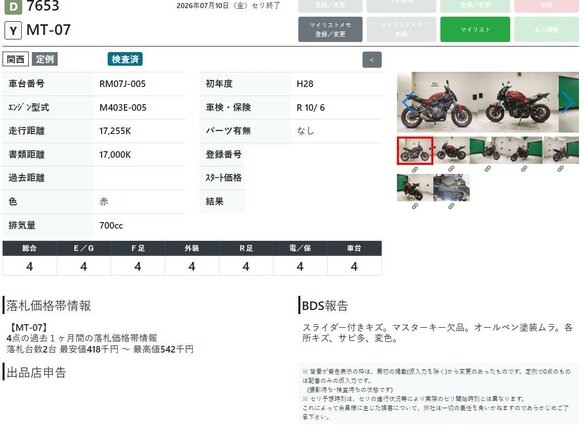Click the F足 score column header
The height and width of the screenshot is (438, 584).
tap(138, 248)
